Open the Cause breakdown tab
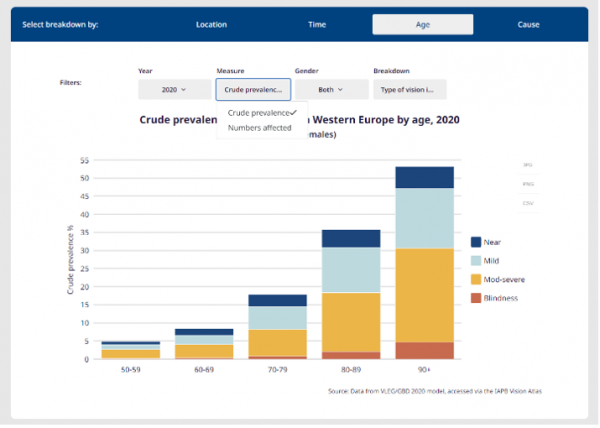The image size is (600, 428). point(528,25)
